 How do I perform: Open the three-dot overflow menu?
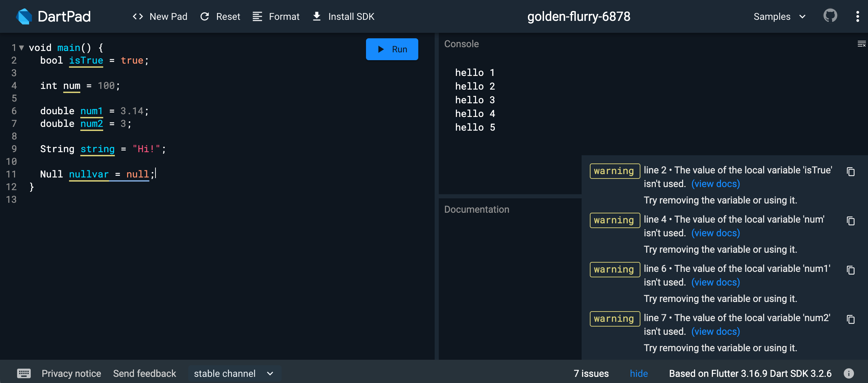(857, 16)
